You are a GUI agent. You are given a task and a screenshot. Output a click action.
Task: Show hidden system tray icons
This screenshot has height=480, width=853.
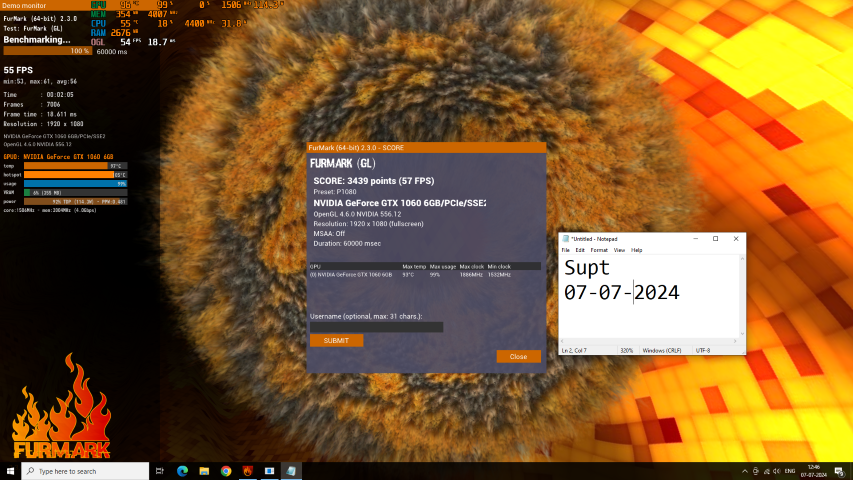pyautogui.click(x=744, y=471)
